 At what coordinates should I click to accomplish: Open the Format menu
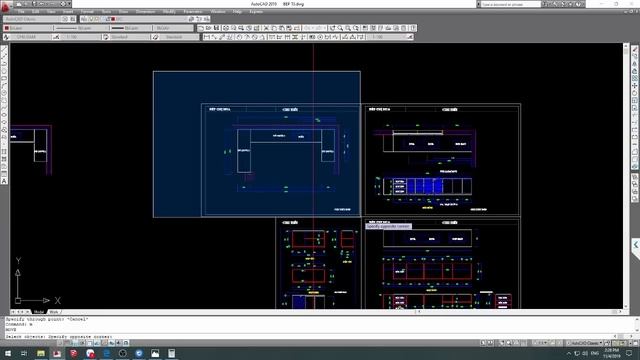[x=87, y=11]
